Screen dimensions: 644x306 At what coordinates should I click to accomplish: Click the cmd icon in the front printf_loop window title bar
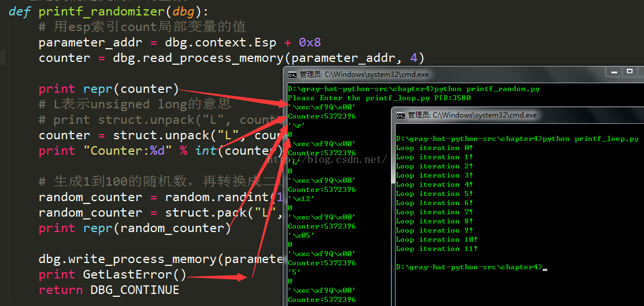[x=401, y=115]
